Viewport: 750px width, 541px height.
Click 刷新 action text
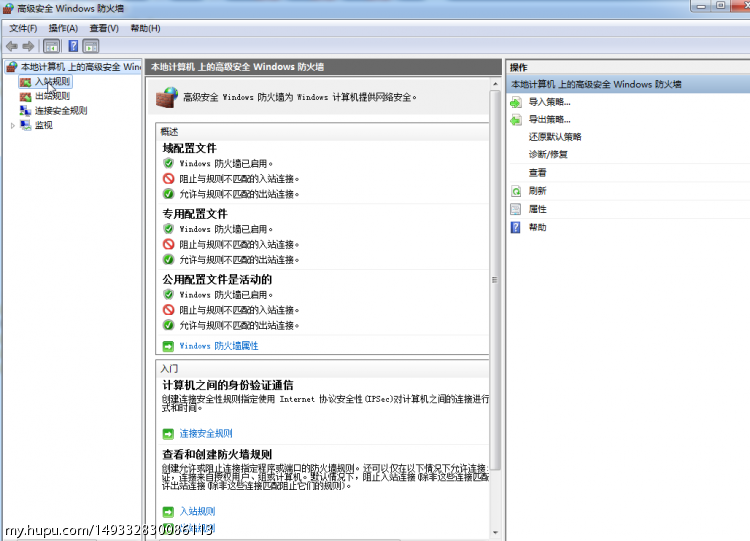[x=537, y=191]
